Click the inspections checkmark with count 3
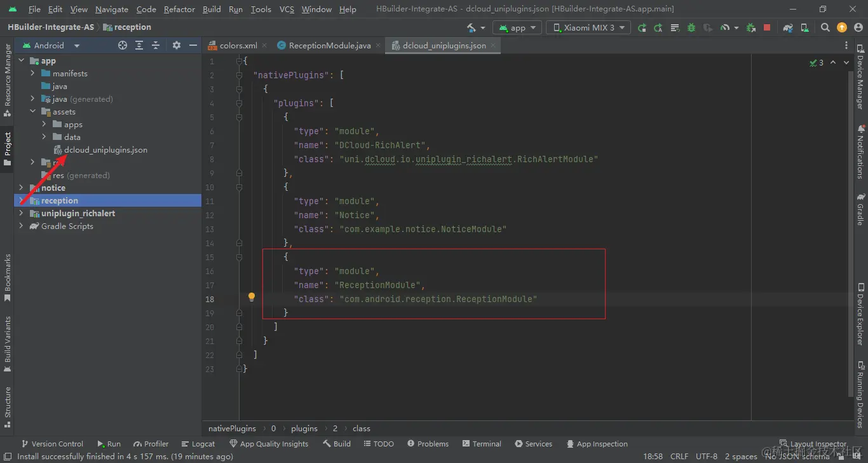The image size is (868, 463). tap(817, 62)
